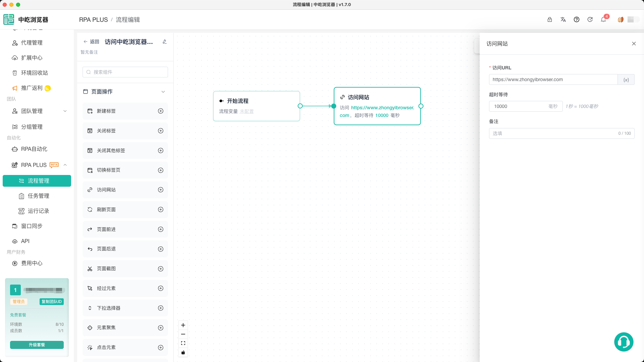Select the 访问网站 node on canvas
Image resolution: width=644 pixels, height=362 pixels.
click(377, 106)
